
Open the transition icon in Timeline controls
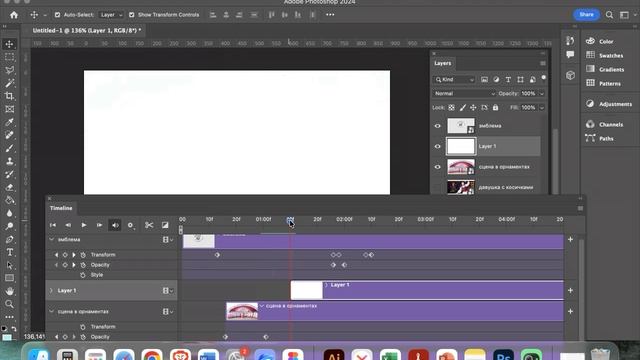pyautogui.click(x=165, y=225)
